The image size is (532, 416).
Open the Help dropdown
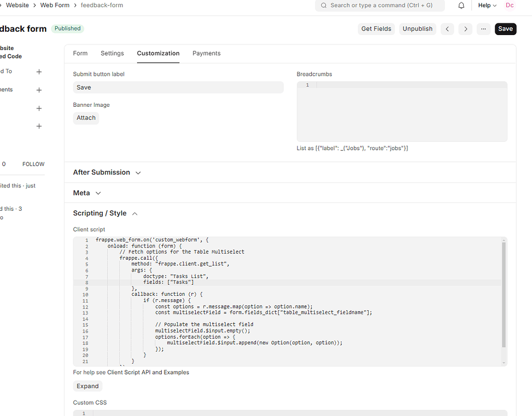487,6
